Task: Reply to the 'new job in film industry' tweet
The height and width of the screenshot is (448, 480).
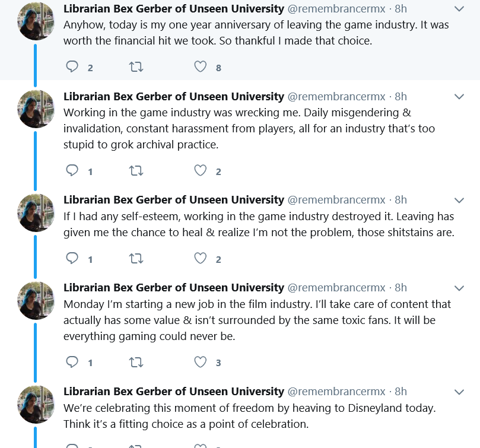Action: (x=72, y=361)
